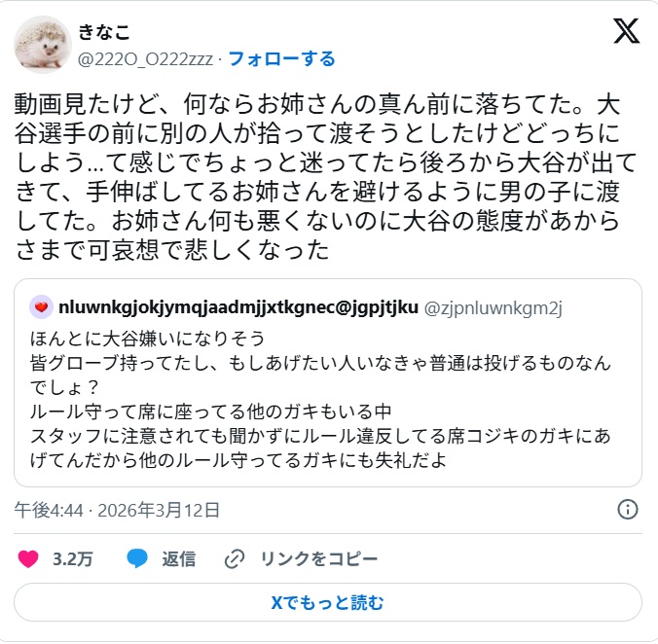Click the quoted tweet heart avatar
The image size is (658, 644).
(x=41, y=307)
